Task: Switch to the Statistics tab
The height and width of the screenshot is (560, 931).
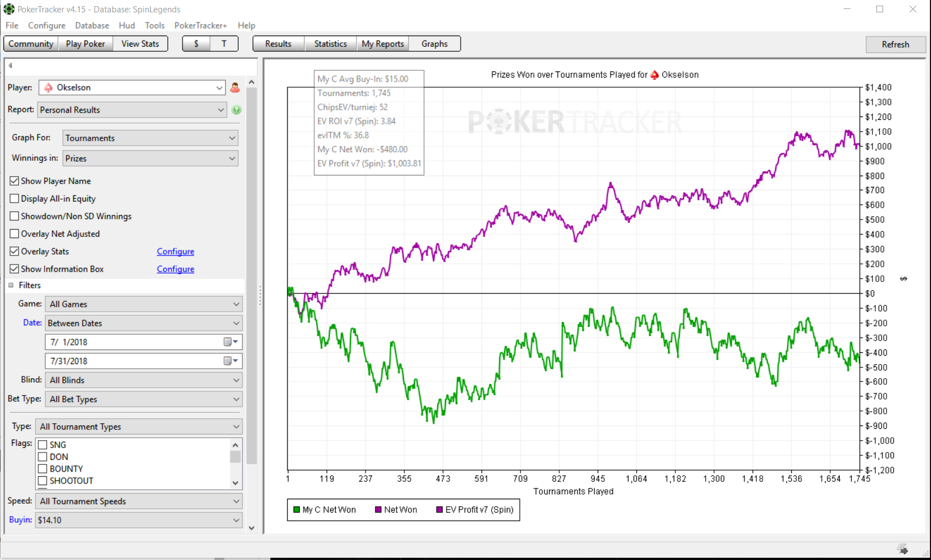Action: point(331,44)
